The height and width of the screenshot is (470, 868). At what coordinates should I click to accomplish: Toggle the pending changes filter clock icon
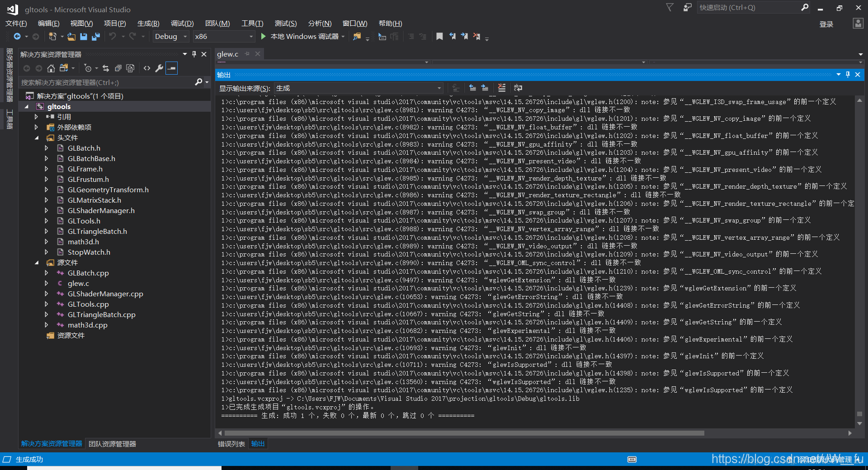pyautogui.click(x=88, y=68)
